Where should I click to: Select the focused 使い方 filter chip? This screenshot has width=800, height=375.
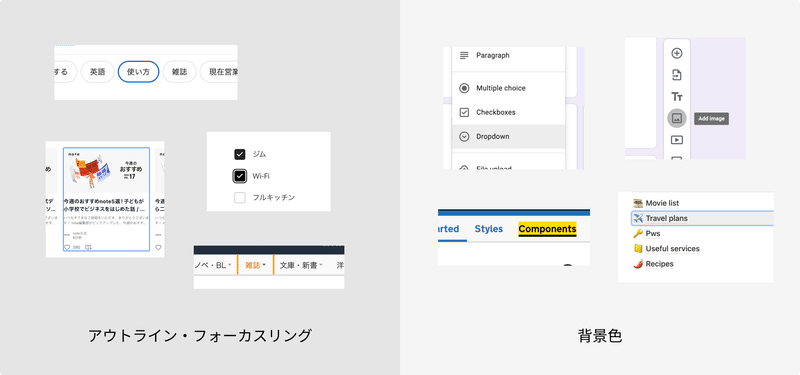coord(138,72)
